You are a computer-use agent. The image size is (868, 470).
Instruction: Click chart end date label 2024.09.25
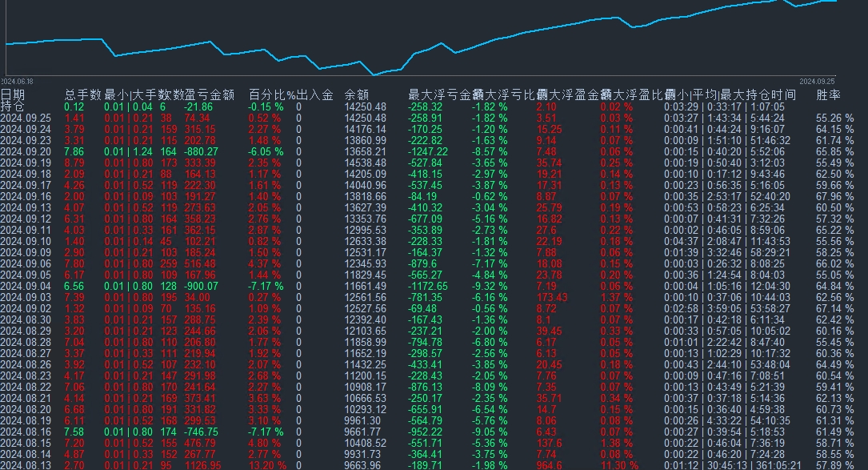pos(817,82)
